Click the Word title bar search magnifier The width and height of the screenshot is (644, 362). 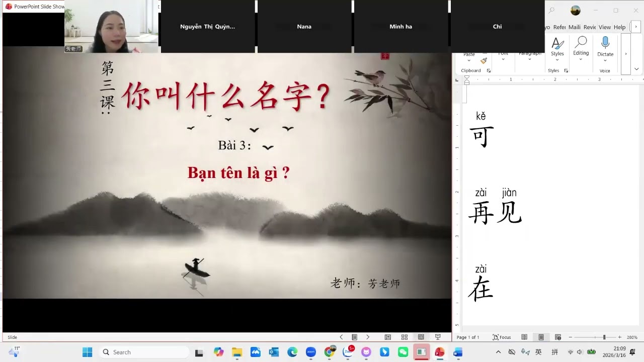click(x=551, y=10)
